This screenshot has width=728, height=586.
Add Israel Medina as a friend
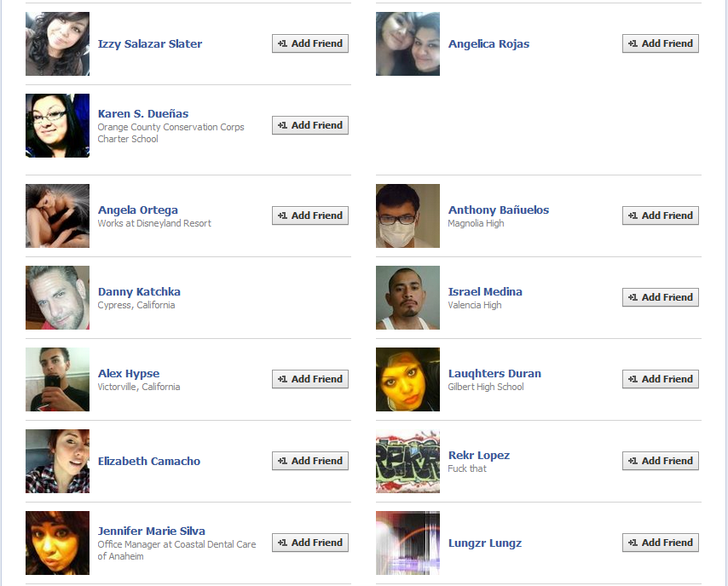pos(660,297)
